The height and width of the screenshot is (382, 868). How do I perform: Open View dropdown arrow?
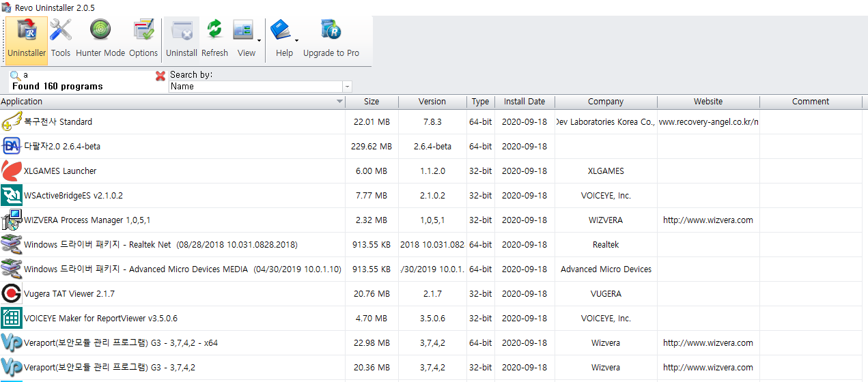point(259,40)
